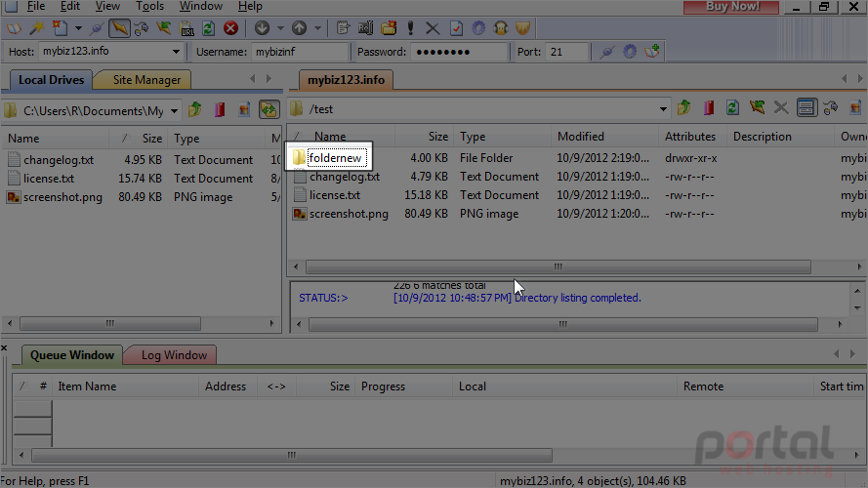The image size is (868, 488).
Task: Select the remote foldernew folder
Action: pyautogui.click(x=335, y=158)
